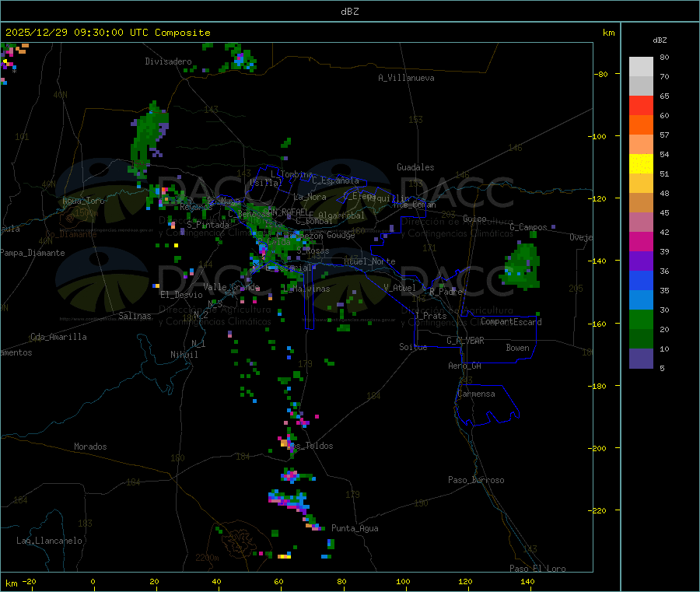Click the dark orange 57 dBZ legend swatch
The height and width of the screenshot is (592, 700).
coord(641,125)
